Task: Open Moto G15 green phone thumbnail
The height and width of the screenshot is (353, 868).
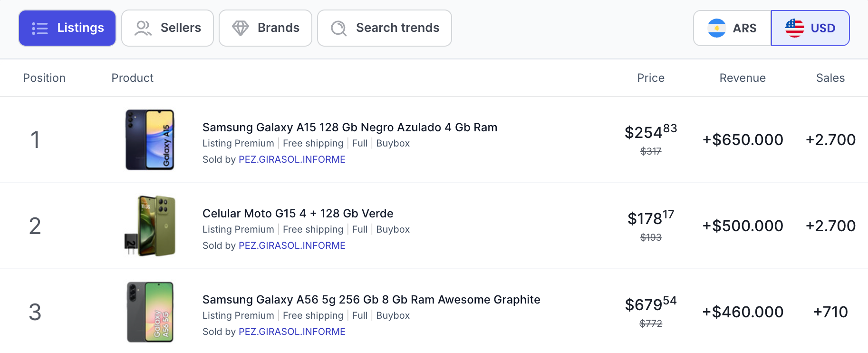Action: point(150,226)
